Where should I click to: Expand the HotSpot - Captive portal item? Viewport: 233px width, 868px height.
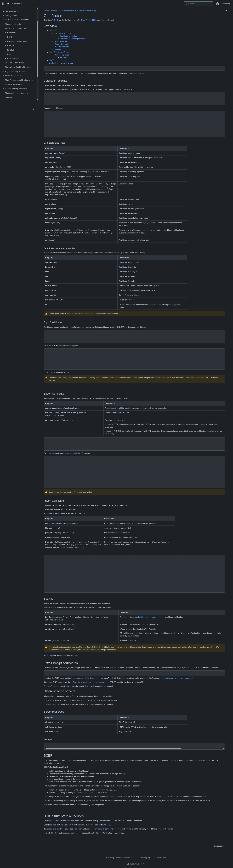5,41
